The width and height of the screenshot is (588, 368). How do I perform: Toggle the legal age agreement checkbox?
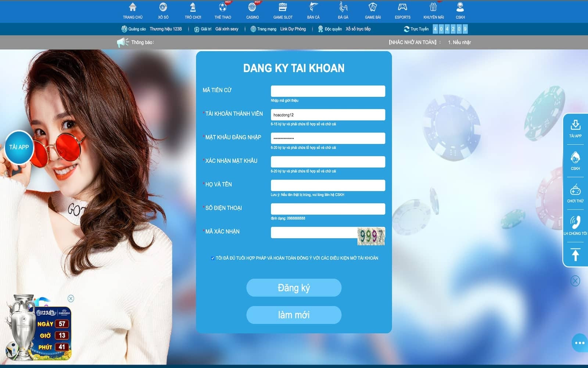[212, 258]
